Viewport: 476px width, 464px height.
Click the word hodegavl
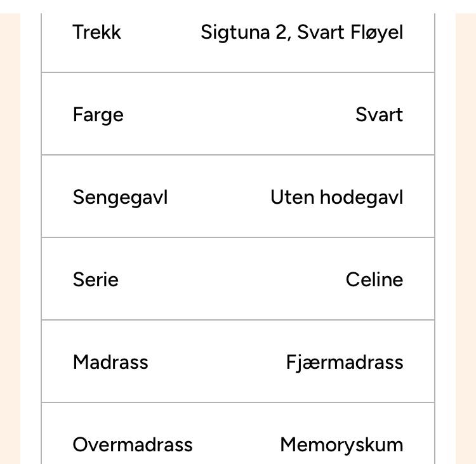pyautogui.click(x=362, y=198)
